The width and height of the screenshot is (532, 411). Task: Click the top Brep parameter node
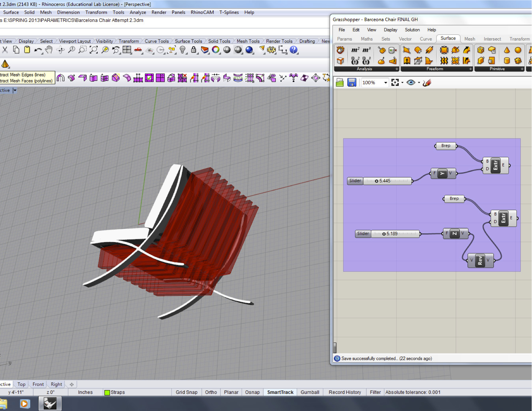tap(446, 146)
